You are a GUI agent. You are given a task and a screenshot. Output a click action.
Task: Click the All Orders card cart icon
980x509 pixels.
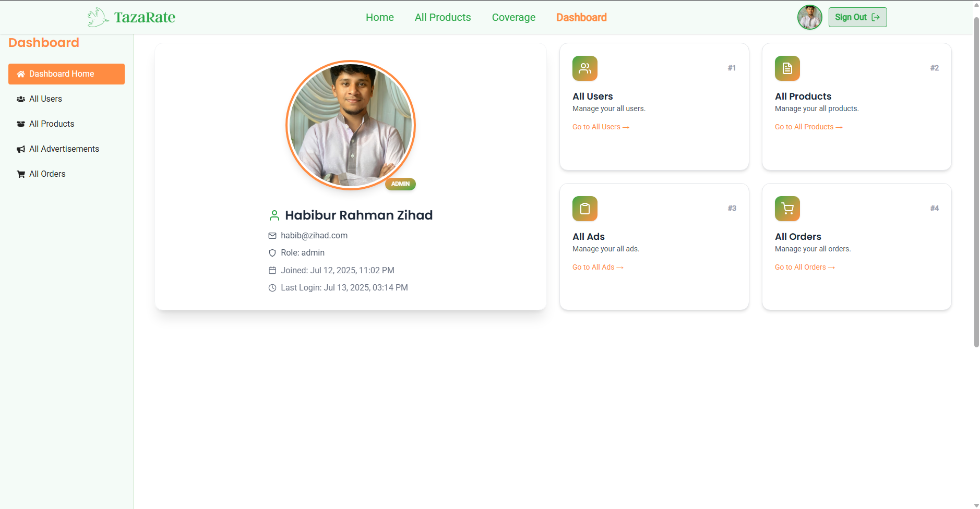click(x=787, y=209)
